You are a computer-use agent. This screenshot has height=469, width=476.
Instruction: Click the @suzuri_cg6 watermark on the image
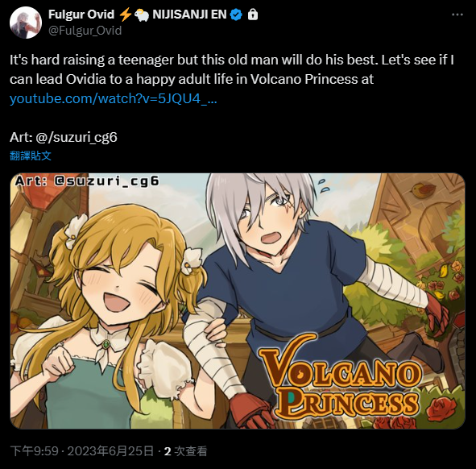[x=87, y=181]
